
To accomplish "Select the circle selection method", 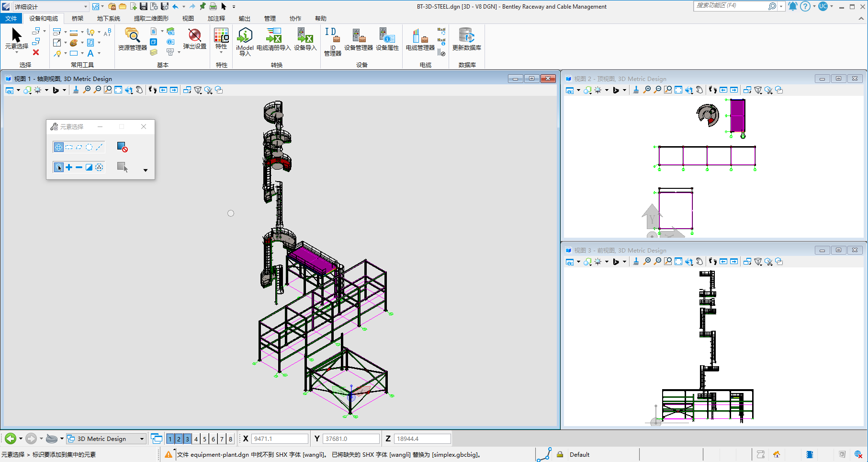I will [x=89, y=147].
